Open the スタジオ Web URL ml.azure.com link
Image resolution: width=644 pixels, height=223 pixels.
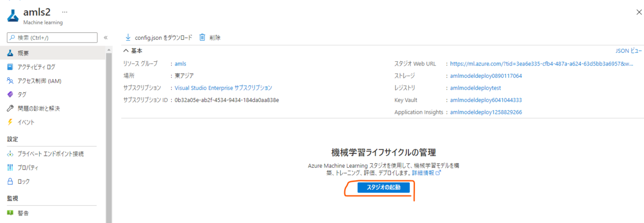[542, 63]
